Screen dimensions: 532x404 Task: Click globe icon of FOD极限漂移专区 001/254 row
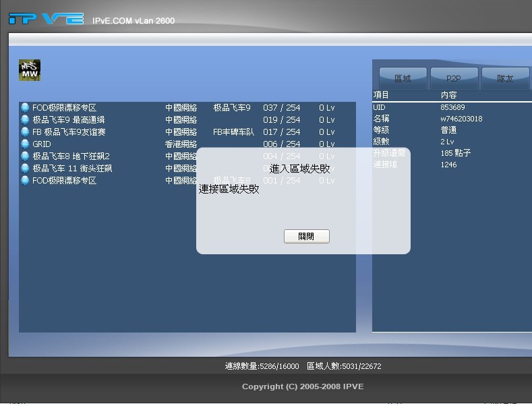(x=25, y=181)
